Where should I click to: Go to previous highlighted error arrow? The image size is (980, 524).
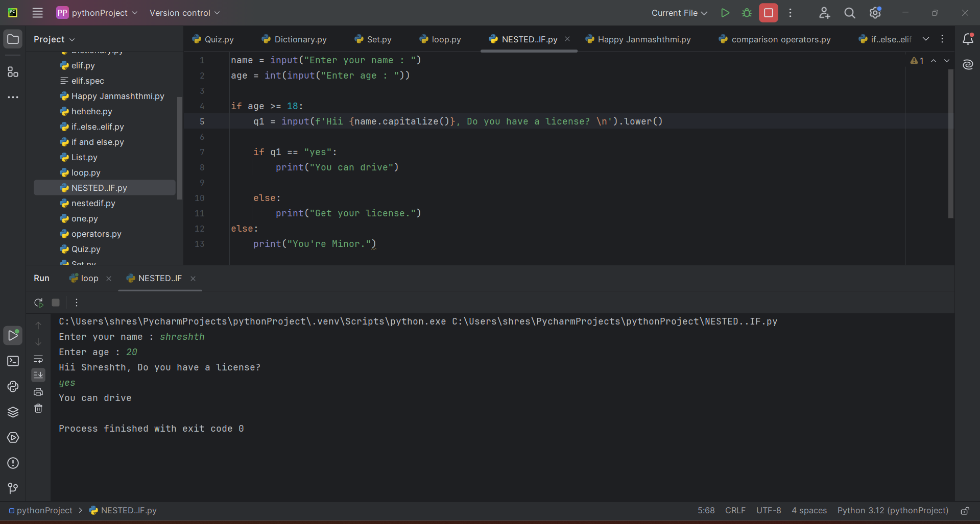point(934,61)
